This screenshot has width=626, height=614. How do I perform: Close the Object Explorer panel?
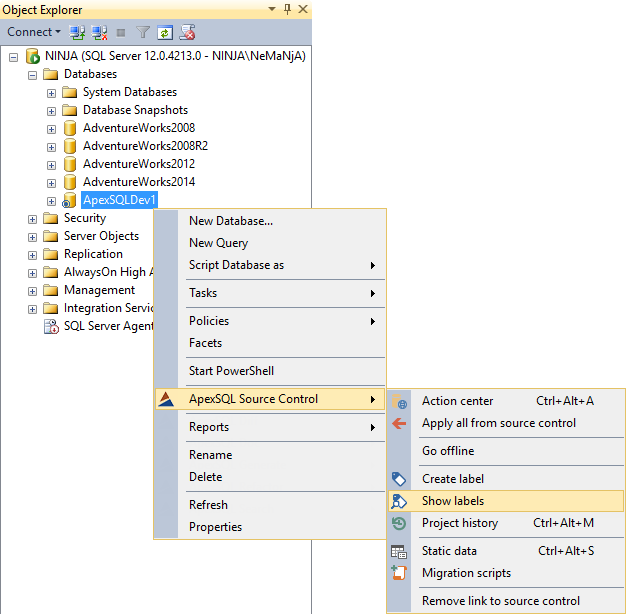[x=303, y=9]
